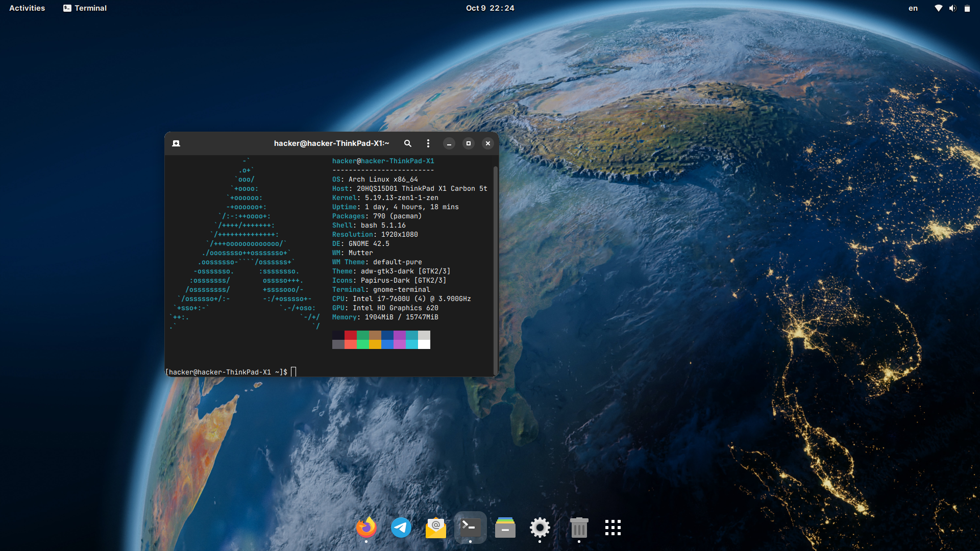
Task: Expand the 'en' keyboard layout selector
Action: pyautogui.click(x=913, y=8)
